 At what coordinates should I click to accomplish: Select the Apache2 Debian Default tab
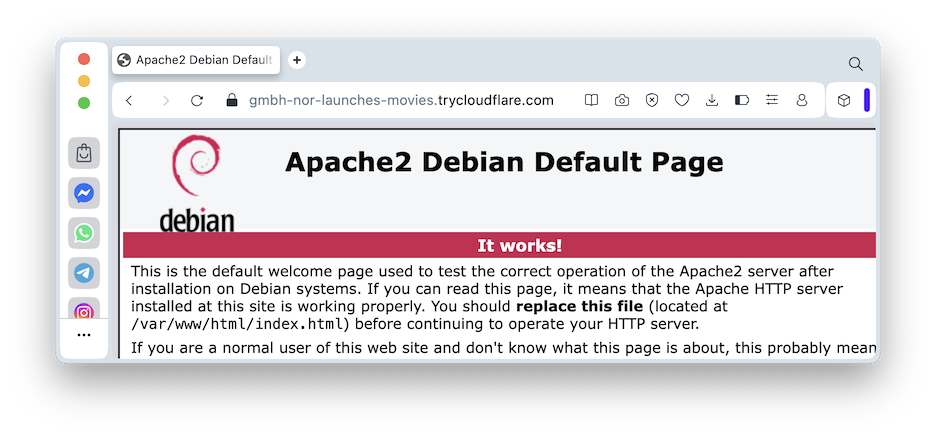(x=196, y=60)
